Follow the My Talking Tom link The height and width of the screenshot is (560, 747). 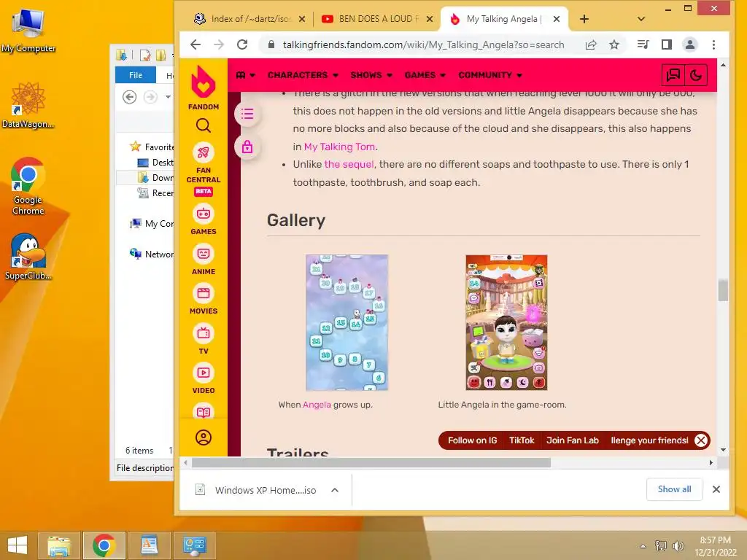[x=339, y=147]
